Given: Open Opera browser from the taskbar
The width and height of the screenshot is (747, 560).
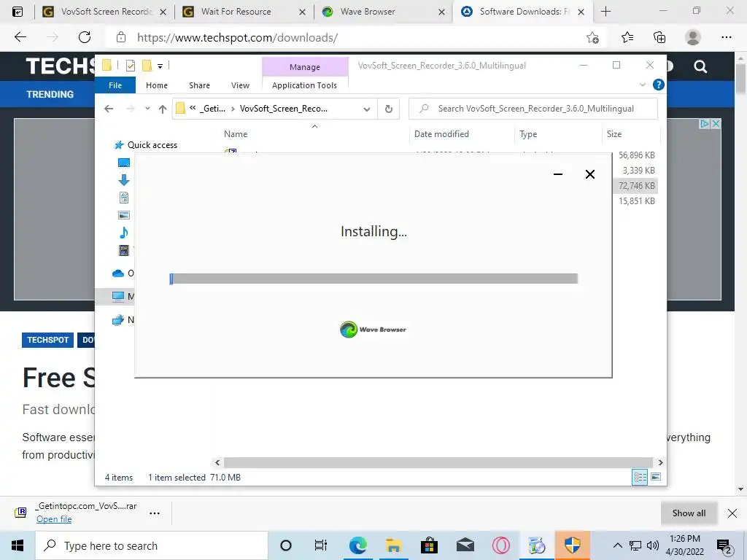Looking at the screenshot, I should pos(500,545).
